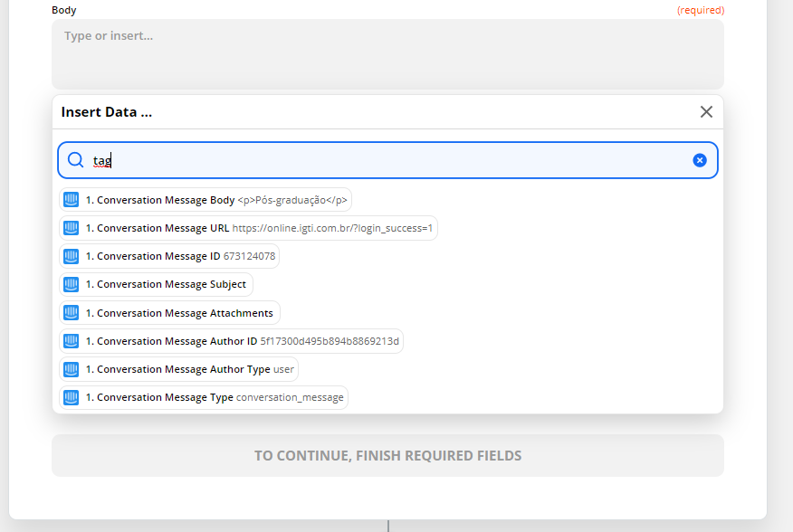This screenshot has width=793, height=532.
Task: Clear the tag search text
Action: coord(700,160)
